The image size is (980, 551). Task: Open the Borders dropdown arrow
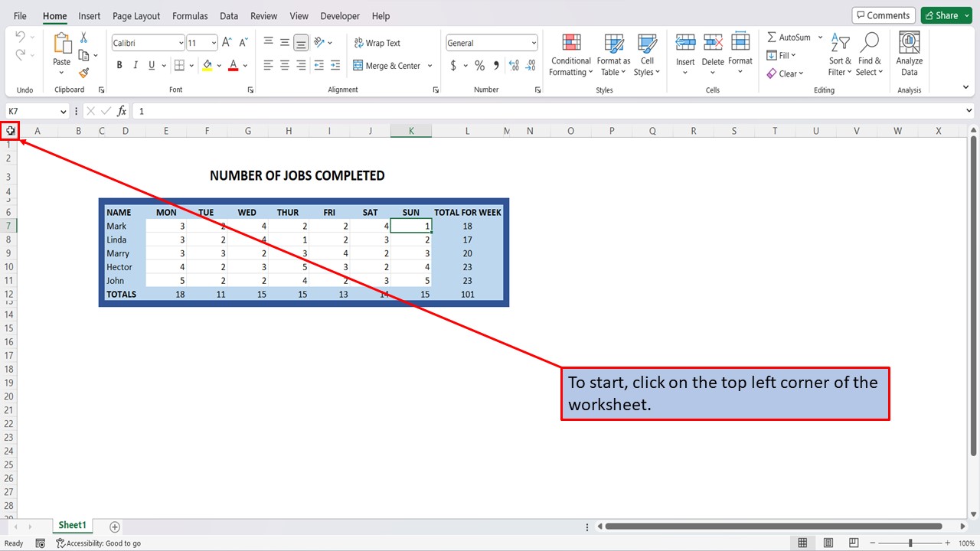point(191,66)
